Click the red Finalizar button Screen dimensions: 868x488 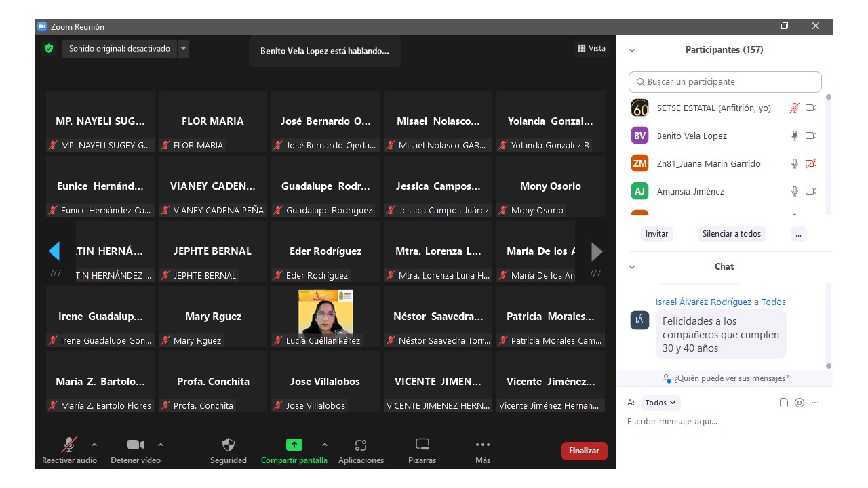pos(584,451)
